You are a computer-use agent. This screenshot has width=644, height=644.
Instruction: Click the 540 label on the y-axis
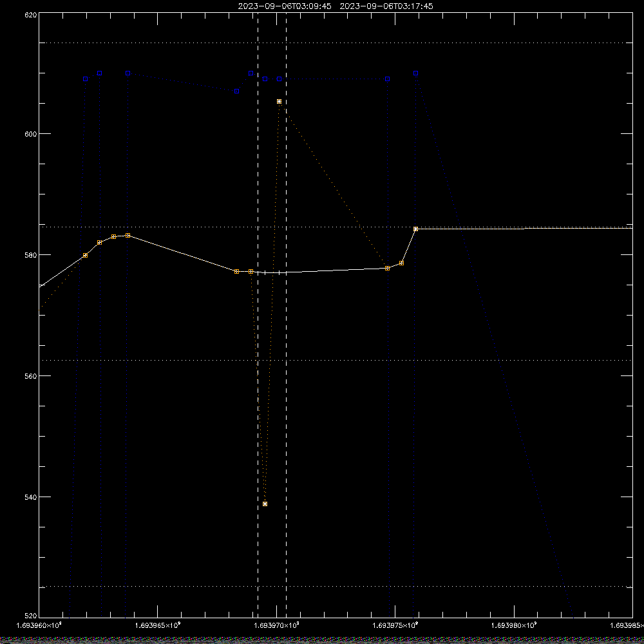pos(31,497)
